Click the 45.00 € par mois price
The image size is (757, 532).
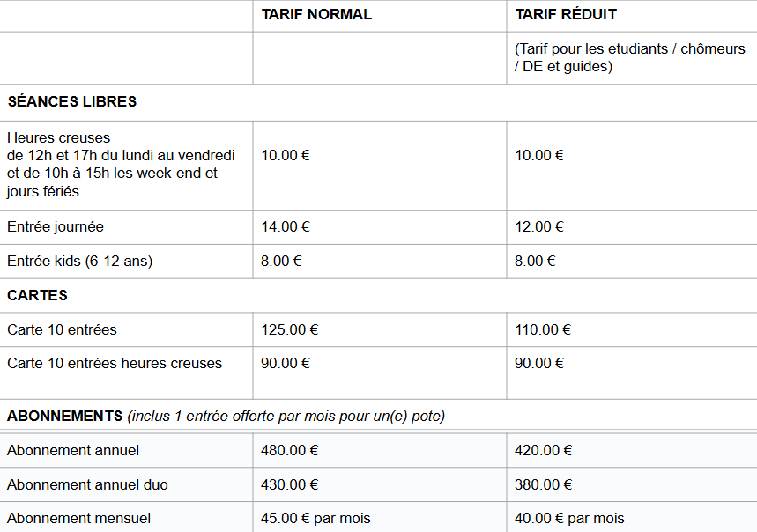(315, 518)
